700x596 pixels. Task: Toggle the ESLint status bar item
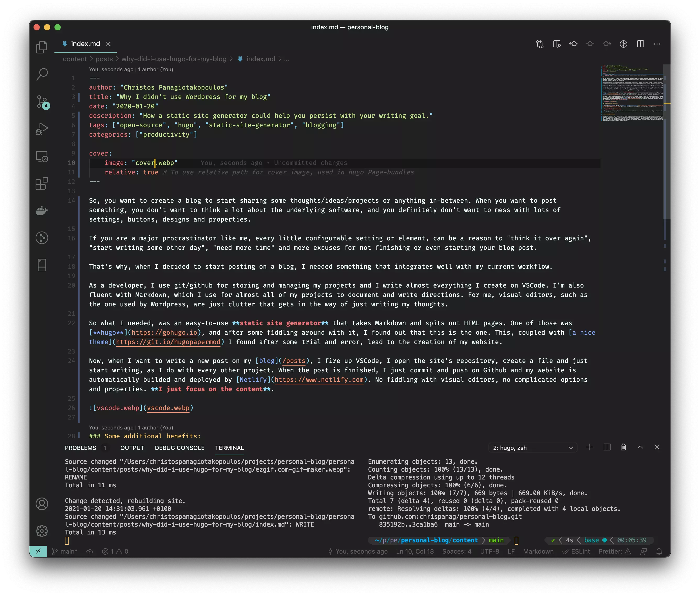coord(577,551)
